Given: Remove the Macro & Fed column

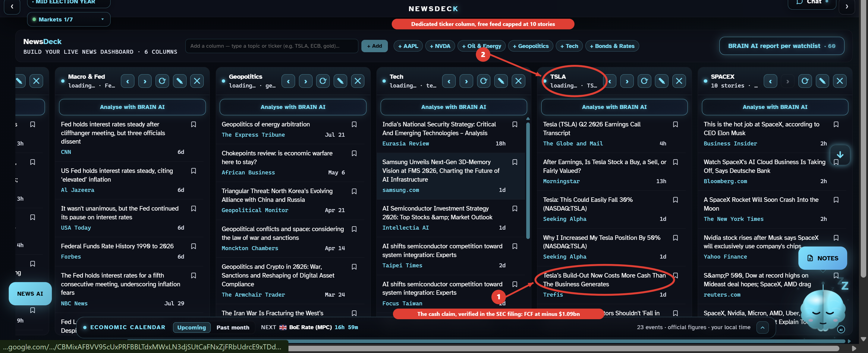Looking at the screenshot, I should click(197, 81).
